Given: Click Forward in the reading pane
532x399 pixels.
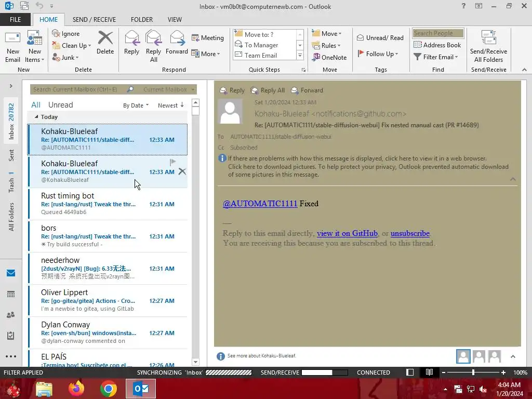Looking at the screenshot, I should [307, 90].
